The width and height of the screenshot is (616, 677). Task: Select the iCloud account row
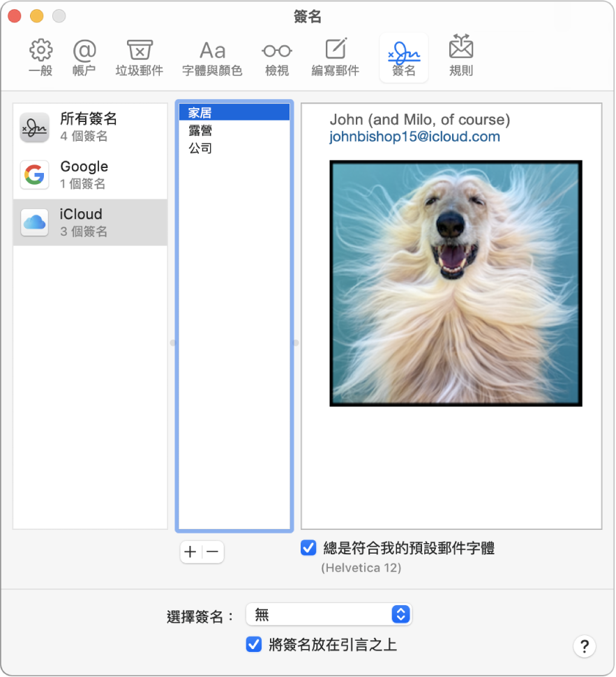pyautogui.click(x=90, y=222)
